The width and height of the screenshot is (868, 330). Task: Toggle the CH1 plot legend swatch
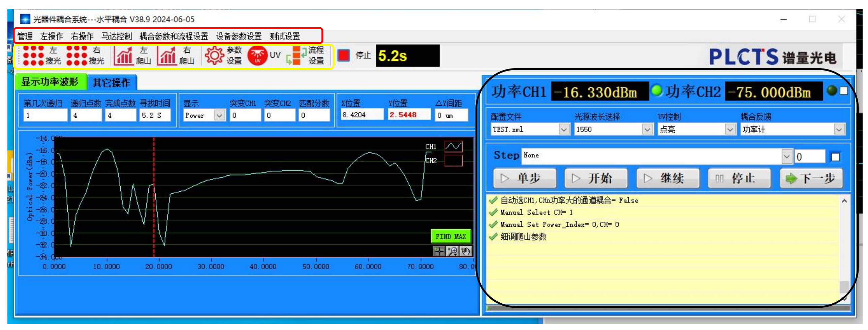(x=453, y=147)
